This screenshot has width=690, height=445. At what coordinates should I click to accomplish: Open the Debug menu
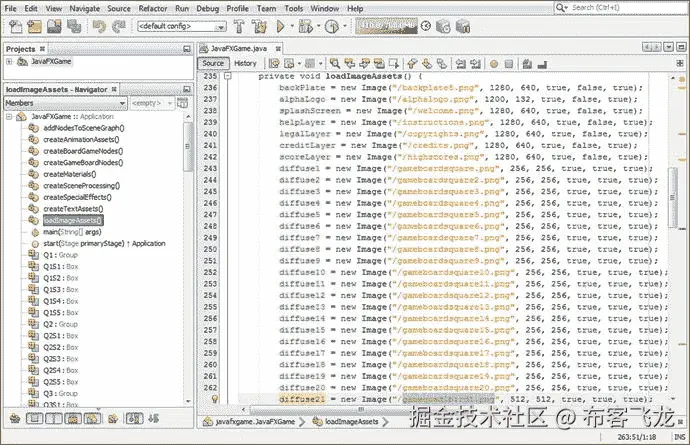pos(208,8)
